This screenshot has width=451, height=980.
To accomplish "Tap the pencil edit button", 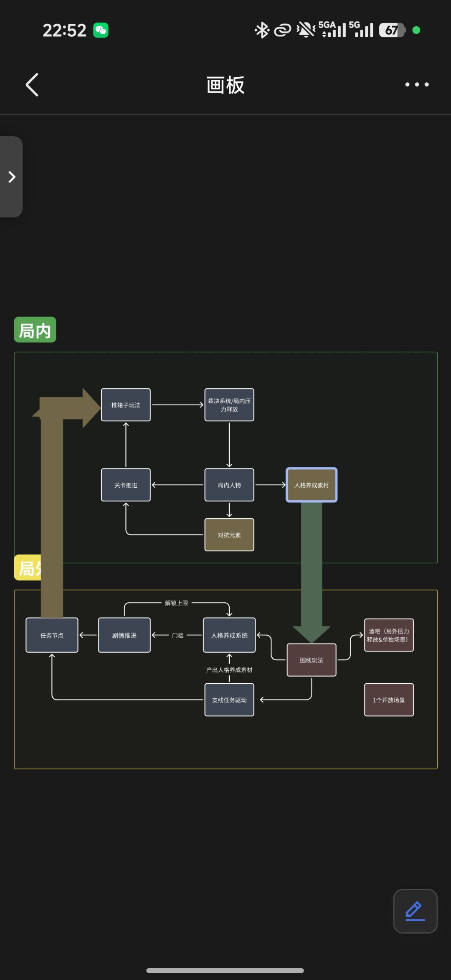I will point(415,911).
